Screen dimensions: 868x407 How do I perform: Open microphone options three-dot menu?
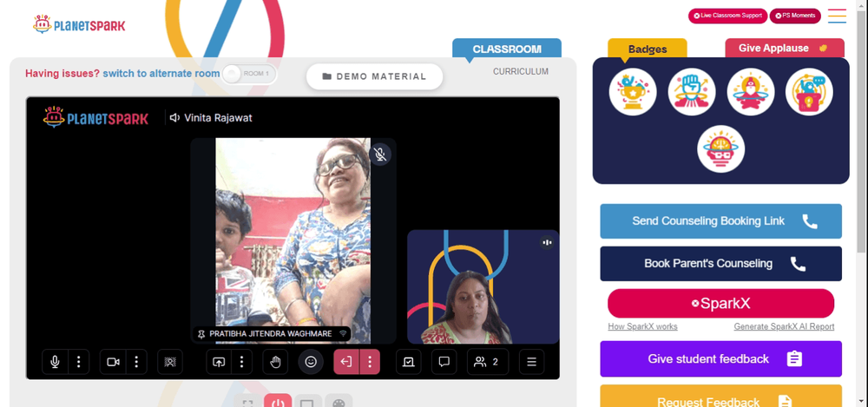point(79,362)
